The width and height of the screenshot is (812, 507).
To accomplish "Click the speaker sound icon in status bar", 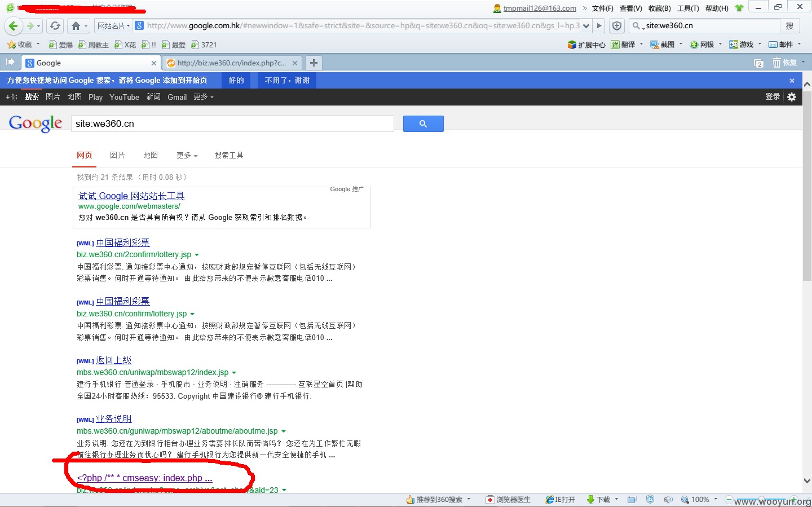I will [668, 500].
